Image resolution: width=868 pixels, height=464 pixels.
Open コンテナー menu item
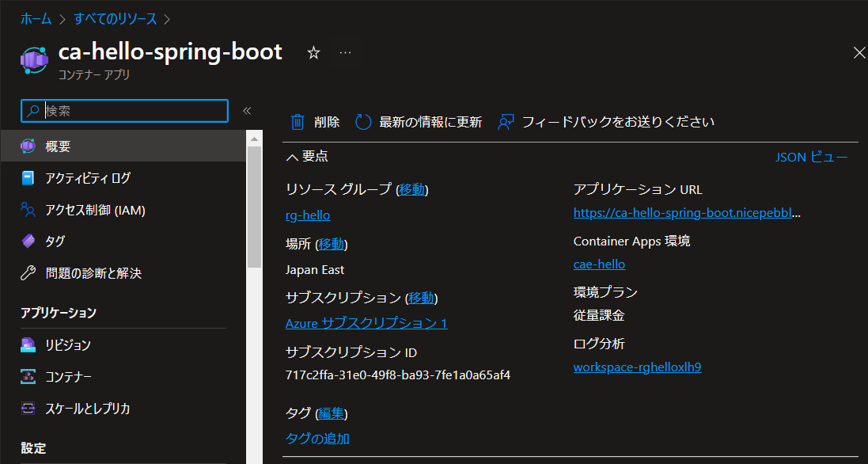pos(123,377)
